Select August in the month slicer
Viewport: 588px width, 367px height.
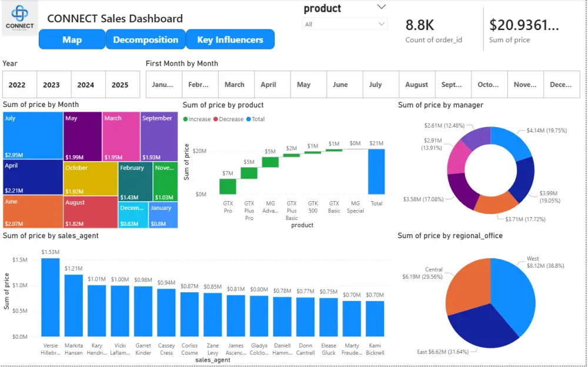click(417, 85)
